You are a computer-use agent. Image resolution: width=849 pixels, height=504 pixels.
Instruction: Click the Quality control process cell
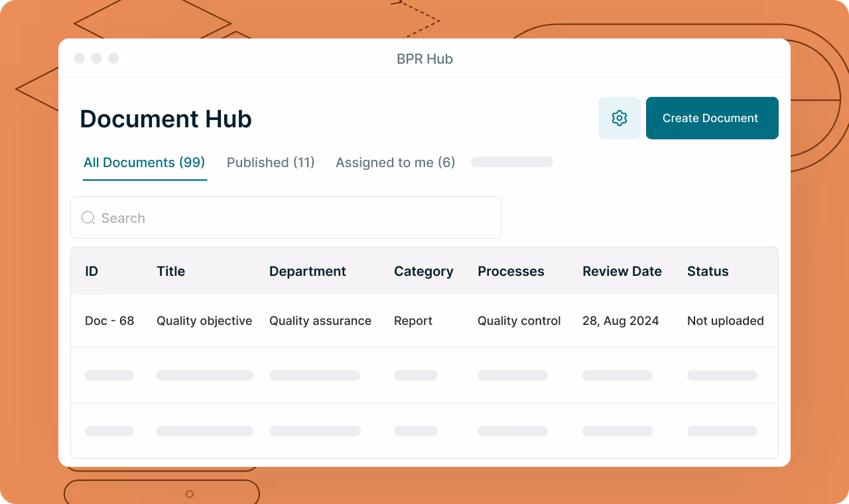click(x=519, y=321)
